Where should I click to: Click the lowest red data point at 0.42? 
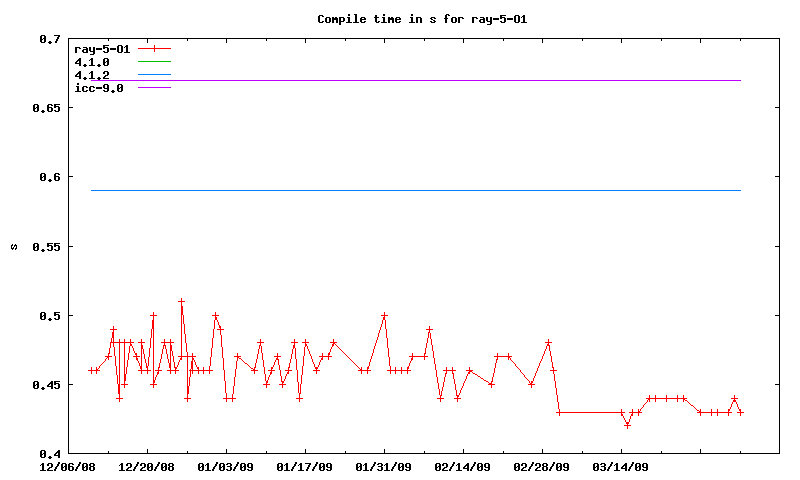pyautogui.click(x=627, y=426)
